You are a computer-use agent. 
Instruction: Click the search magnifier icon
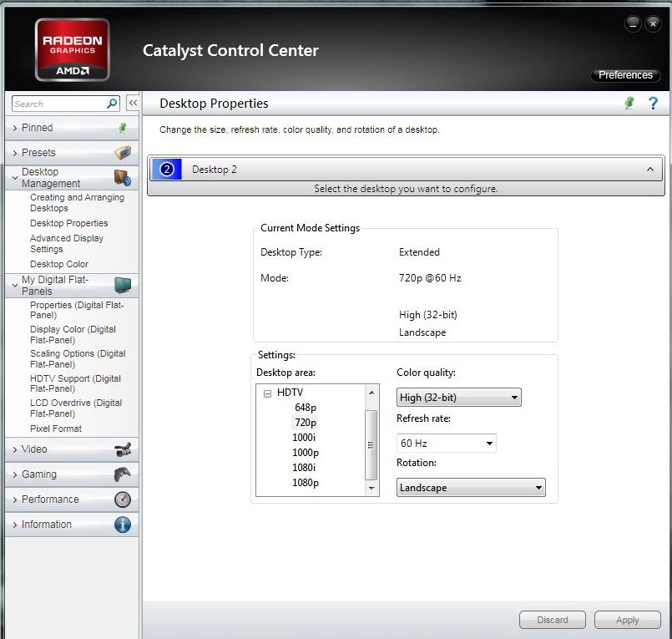pos(112,104)
